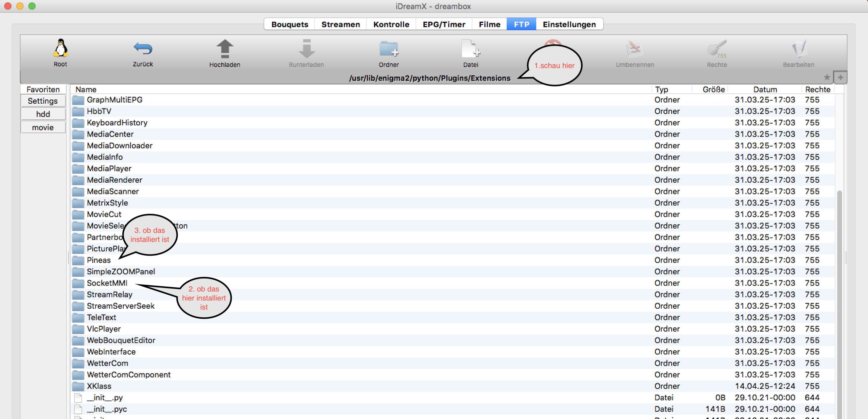Screen dimensions: 868x419
Task: Click the Bearbeiten edit icon
Action: [x=798, y=49]
